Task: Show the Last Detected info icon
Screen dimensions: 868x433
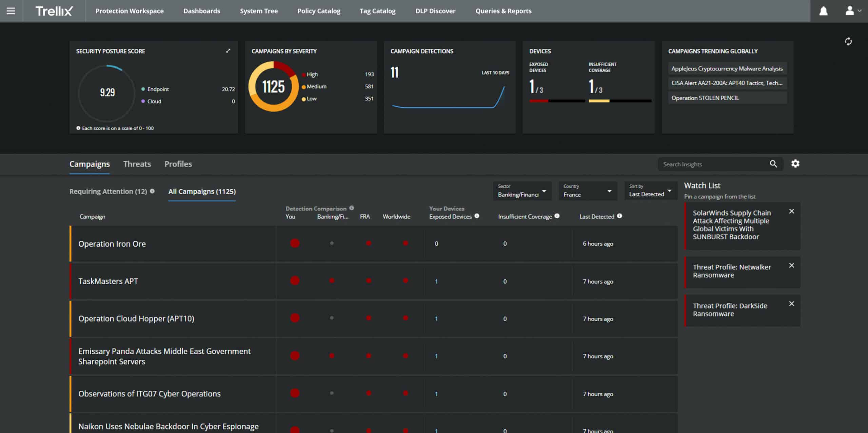Action: tap(619, 216)
